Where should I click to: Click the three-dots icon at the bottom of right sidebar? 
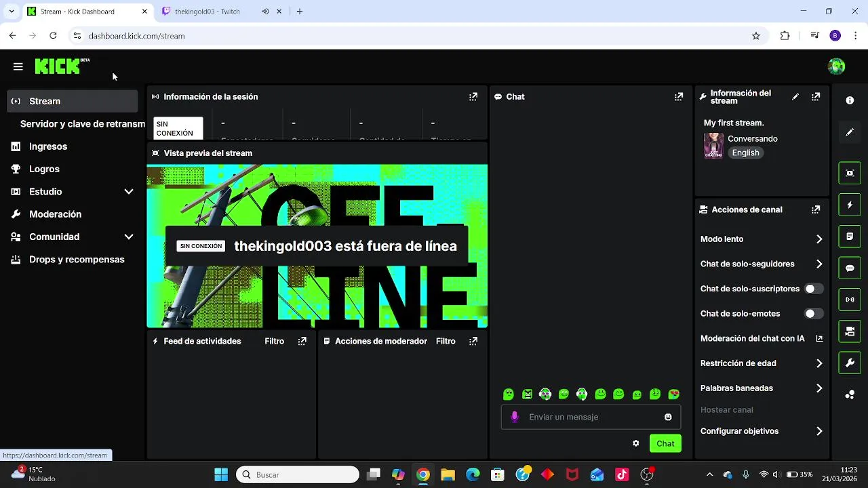coord(850,394)
